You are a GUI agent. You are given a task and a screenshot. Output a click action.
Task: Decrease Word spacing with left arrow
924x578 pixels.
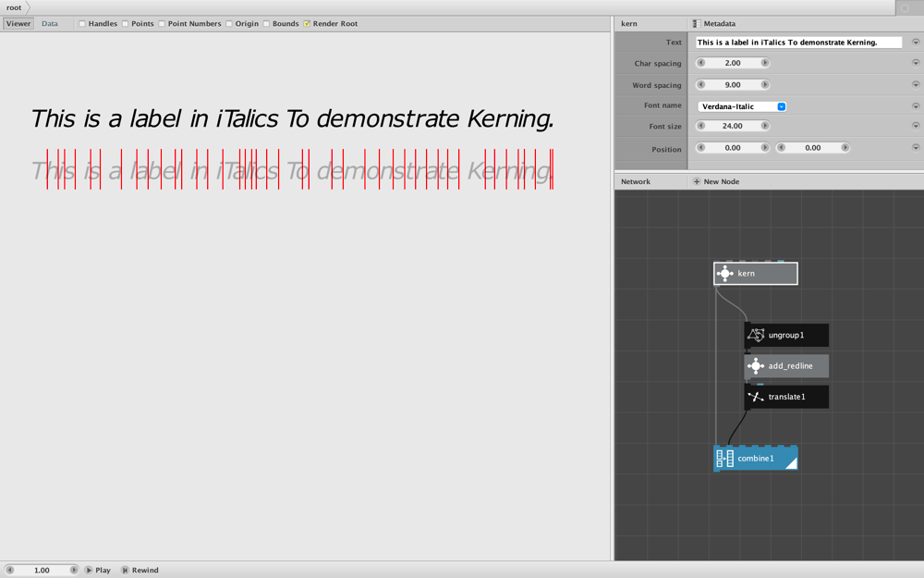[x=700, y=84]
